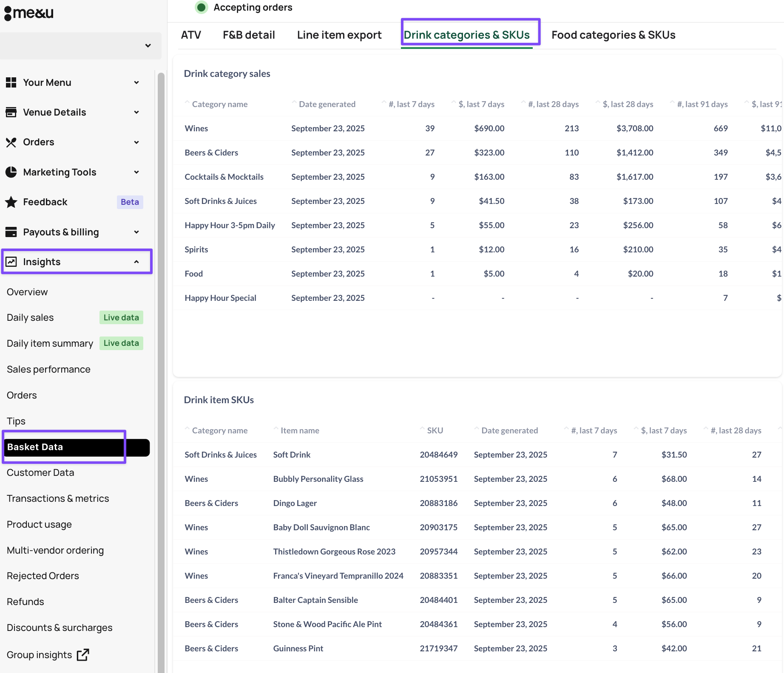The height and width of the screenshot is (673, 784).
Task: Click the Payouts & billing card icon
Action: pos(11,232)
